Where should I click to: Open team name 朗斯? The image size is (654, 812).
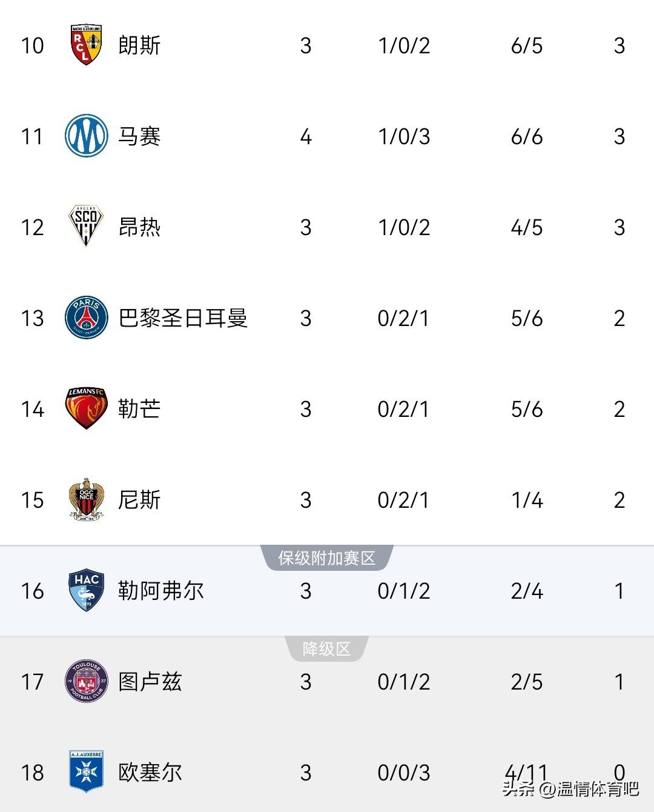point(140,45)
